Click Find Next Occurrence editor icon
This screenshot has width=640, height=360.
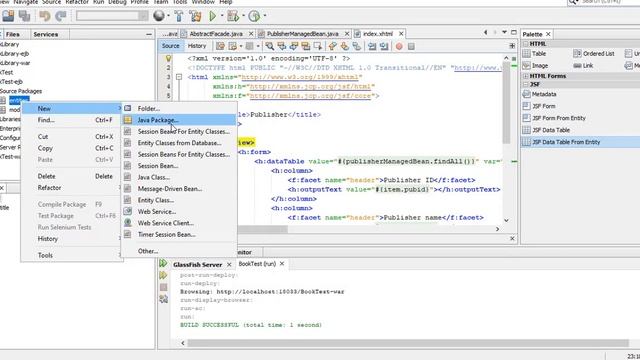coord(293,46)
